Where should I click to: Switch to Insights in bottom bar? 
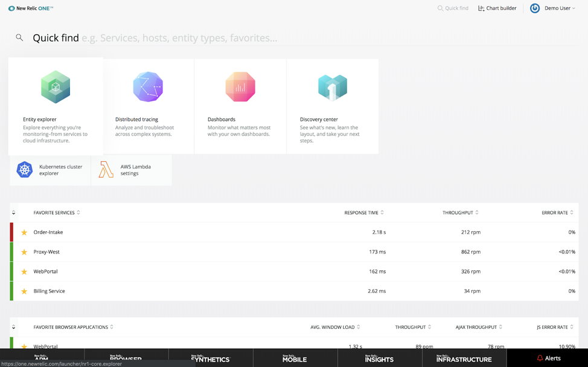pyautogui.click(x=380, y=358)
